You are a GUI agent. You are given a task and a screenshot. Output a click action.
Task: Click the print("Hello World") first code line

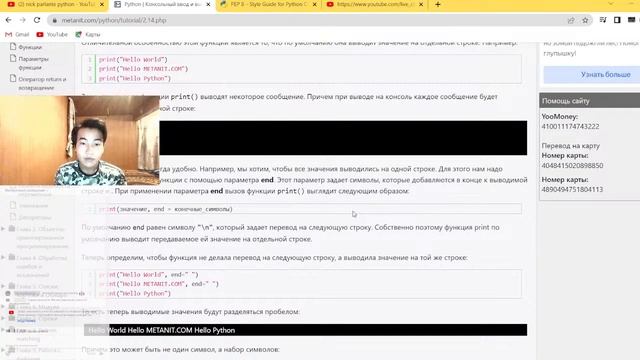tap(133, 60)
